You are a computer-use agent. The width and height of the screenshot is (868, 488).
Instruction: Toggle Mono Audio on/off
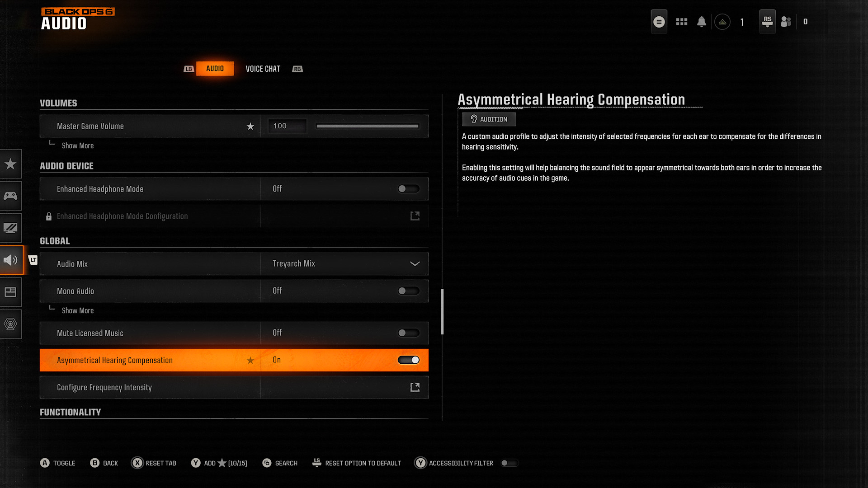coord(408,291)
